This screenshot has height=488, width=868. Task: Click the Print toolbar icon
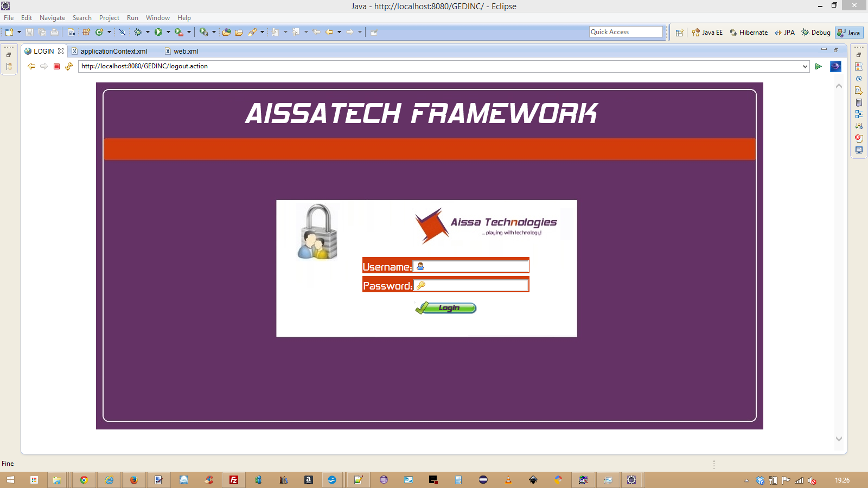coord(54,33)
